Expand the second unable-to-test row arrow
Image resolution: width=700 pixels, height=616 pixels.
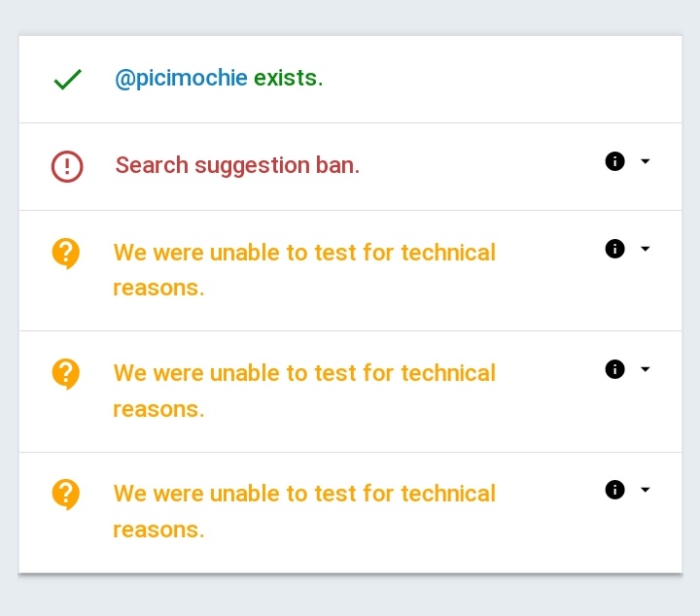point(645,369)
